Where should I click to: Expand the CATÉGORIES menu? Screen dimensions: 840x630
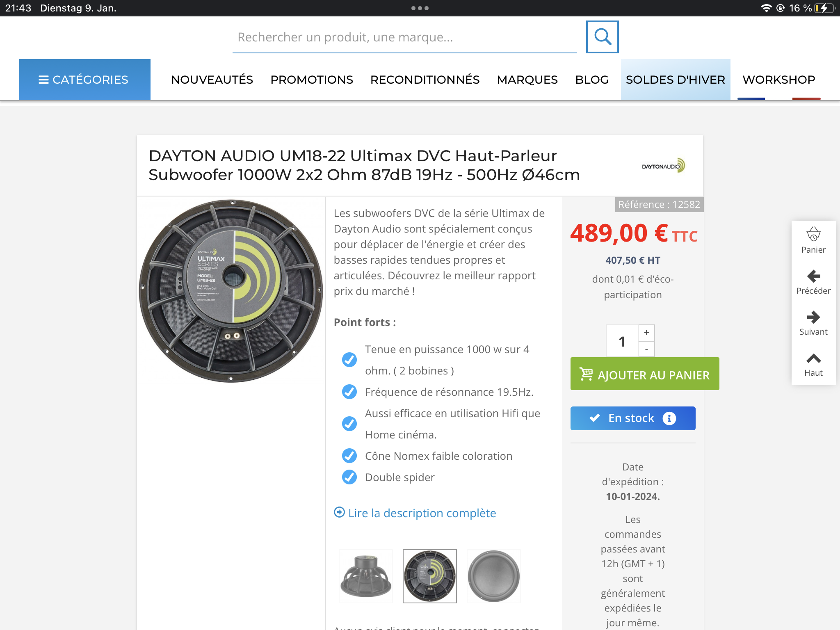tap(85, 80)
